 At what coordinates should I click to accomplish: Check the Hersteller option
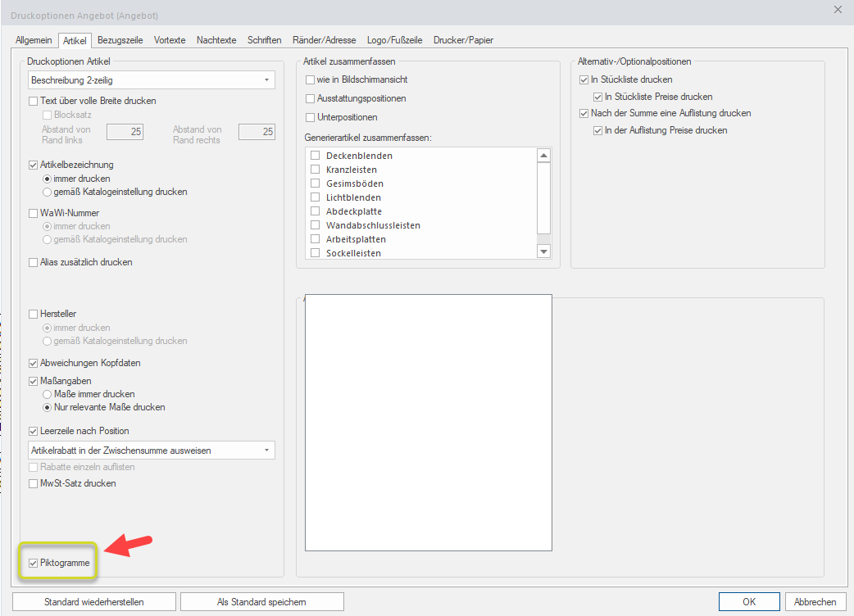(34, 314)
